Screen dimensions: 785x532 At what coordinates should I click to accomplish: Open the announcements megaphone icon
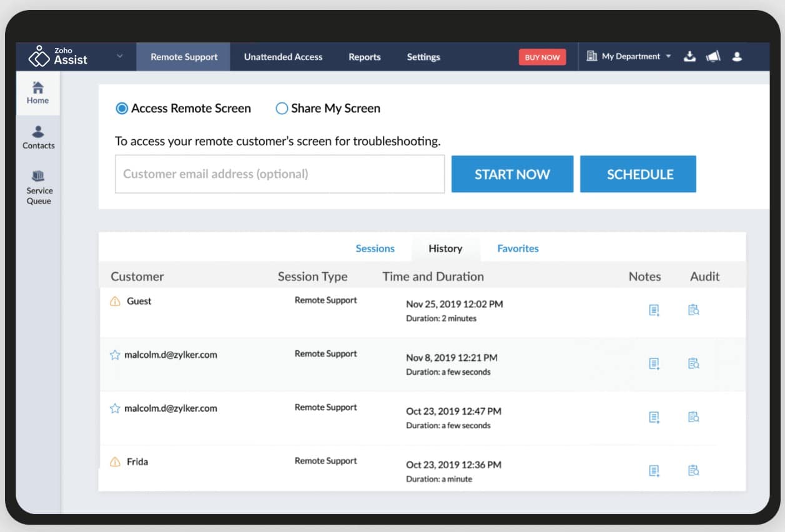pyautogui.click(x=714, y=56)
